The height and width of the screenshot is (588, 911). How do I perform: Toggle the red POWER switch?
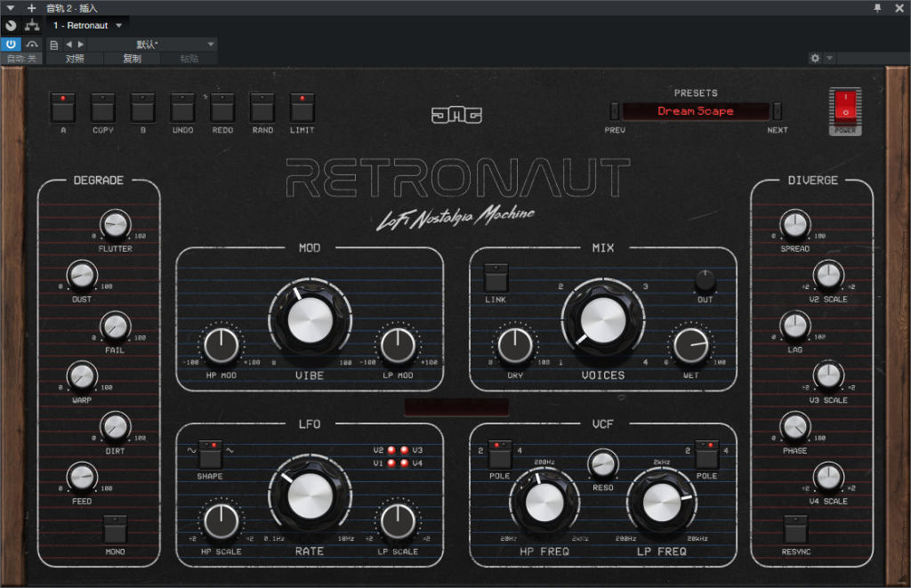point(845,108)
